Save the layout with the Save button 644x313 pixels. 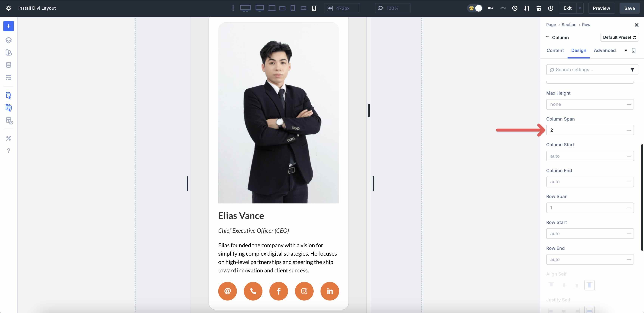(x=629, y=8)
